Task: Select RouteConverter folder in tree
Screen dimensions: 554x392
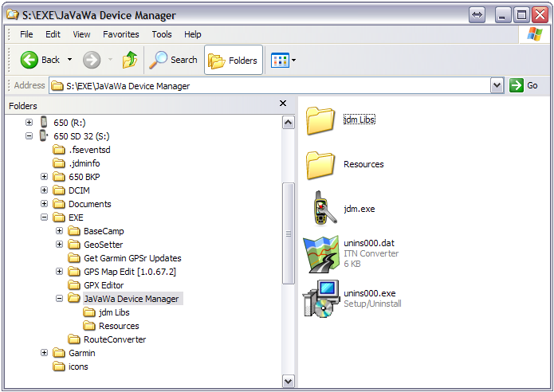Action: (x=115, y=339)
